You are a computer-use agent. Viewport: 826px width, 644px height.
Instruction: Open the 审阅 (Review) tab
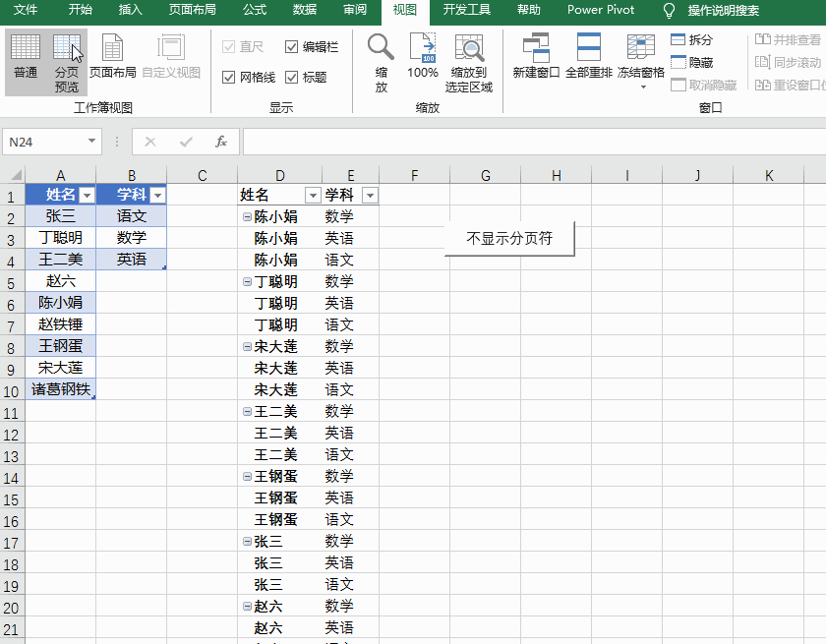click(355, 10)
